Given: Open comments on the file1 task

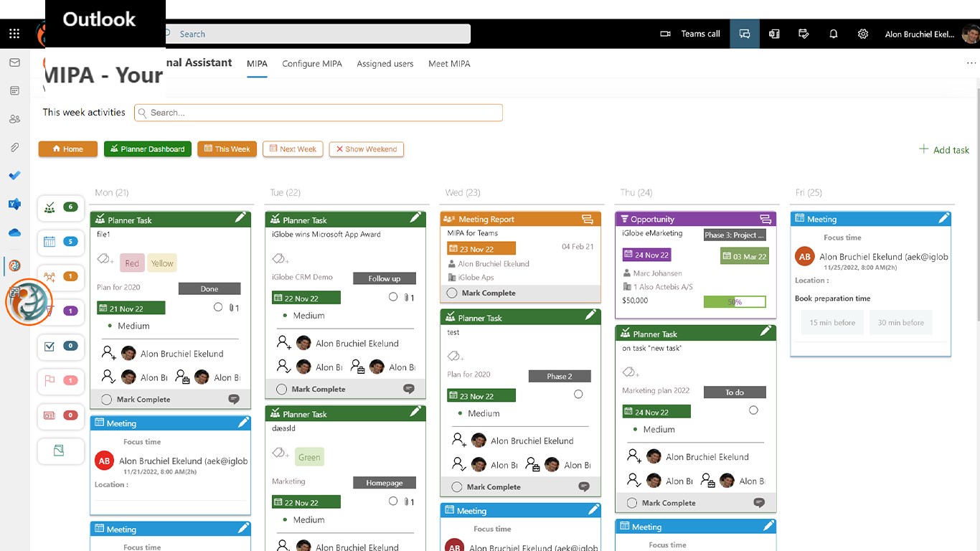Looking at the screenshot, I should pos(234,399).
